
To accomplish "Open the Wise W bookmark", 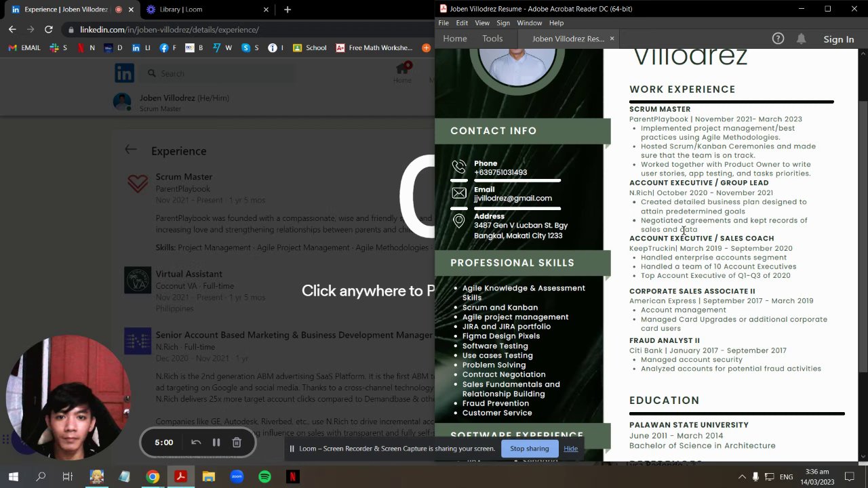I will tap(222, 47).
